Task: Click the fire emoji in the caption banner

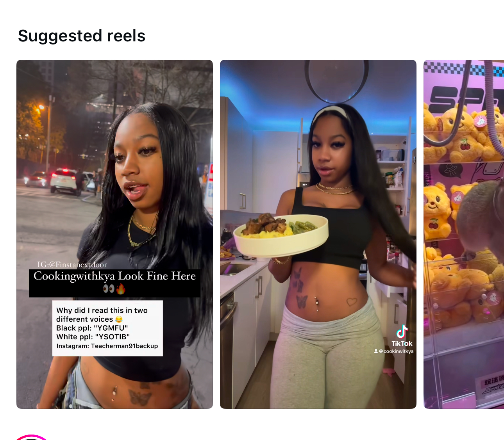Action: [121, 289]
